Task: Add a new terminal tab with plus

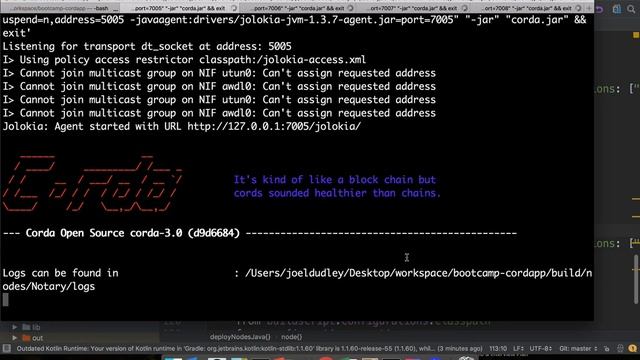Action: click(589, 8)
